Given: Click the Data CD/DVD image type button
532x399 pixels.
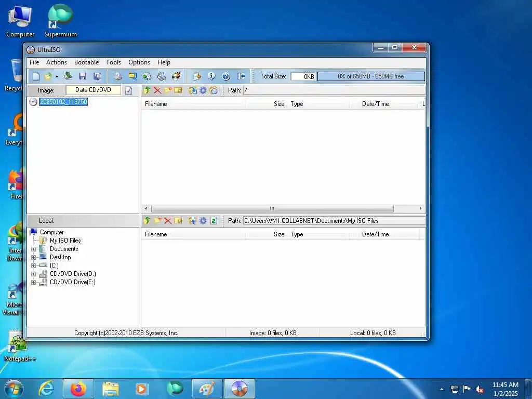Looking at the screenshot, I should 93,90.
